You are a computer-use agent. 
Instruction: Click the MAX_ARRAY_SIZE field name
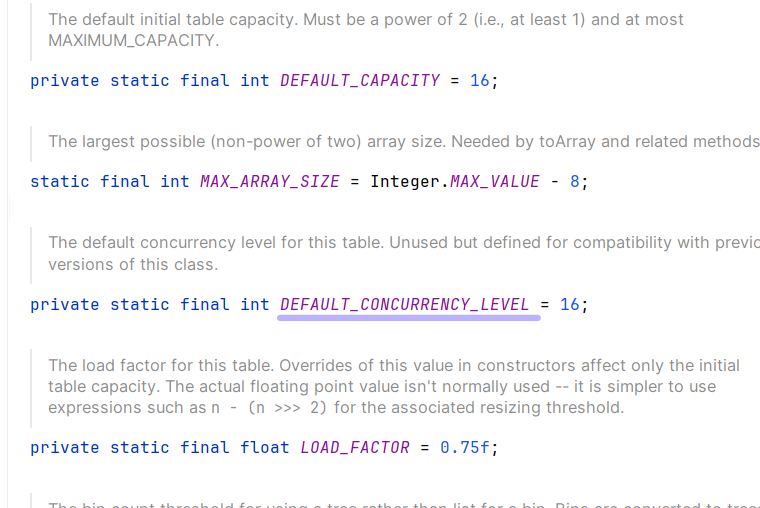[270, 182]
